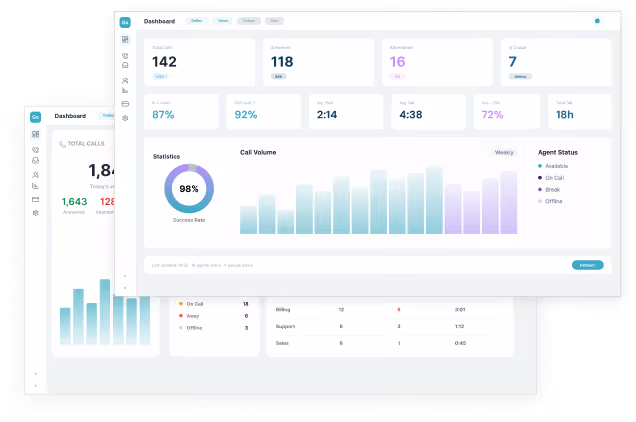Select the fourth gray pill in front header
The width and height of the screenshot is (636, 422).
tap(274, 21)
